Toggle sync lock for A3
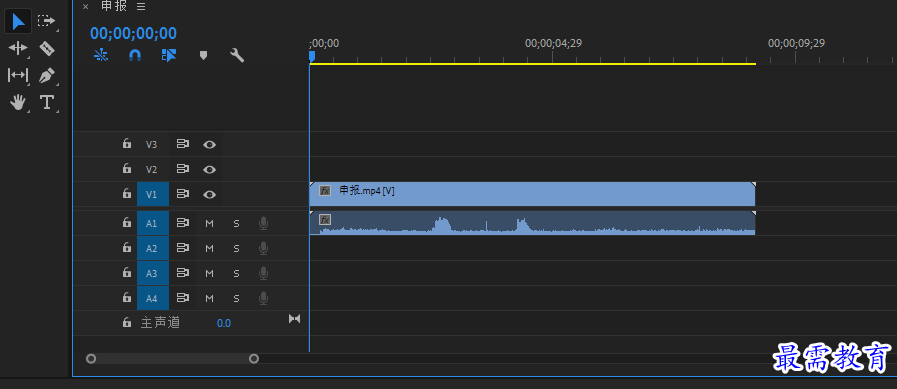Screen dimensions: 897x389 tap(182, 273)
